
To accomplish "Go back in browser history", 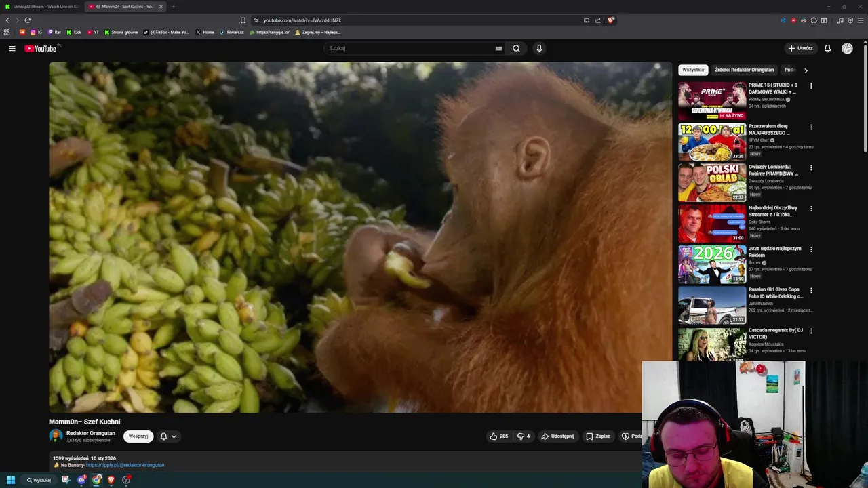I will pos(7,20).
